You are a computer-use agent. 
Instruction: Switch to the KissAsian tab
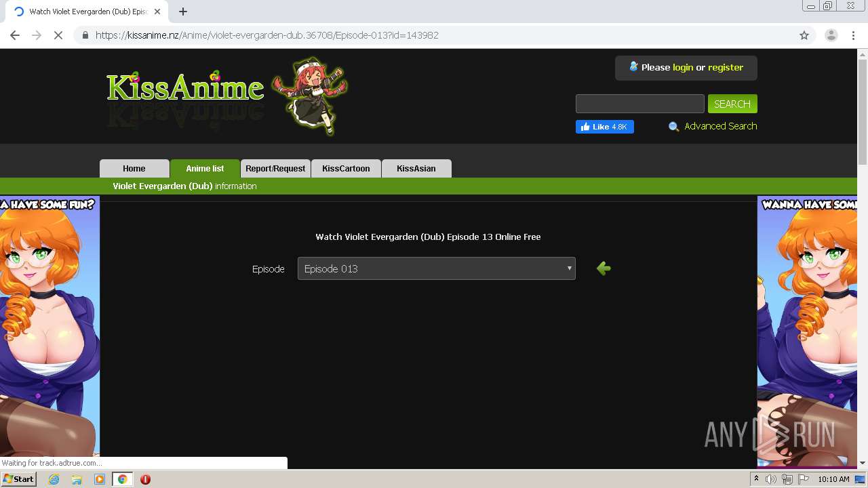(x=416, y=169)
